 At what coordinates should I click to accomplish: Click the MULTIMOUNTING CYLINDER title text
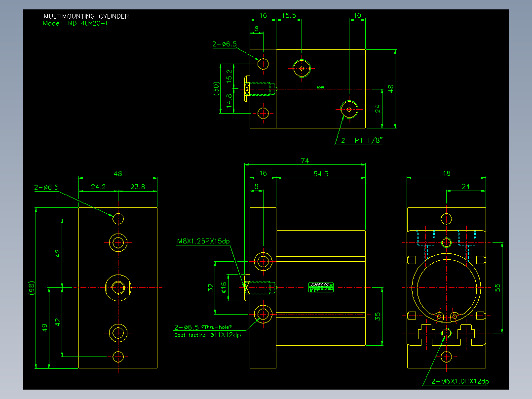86,16
